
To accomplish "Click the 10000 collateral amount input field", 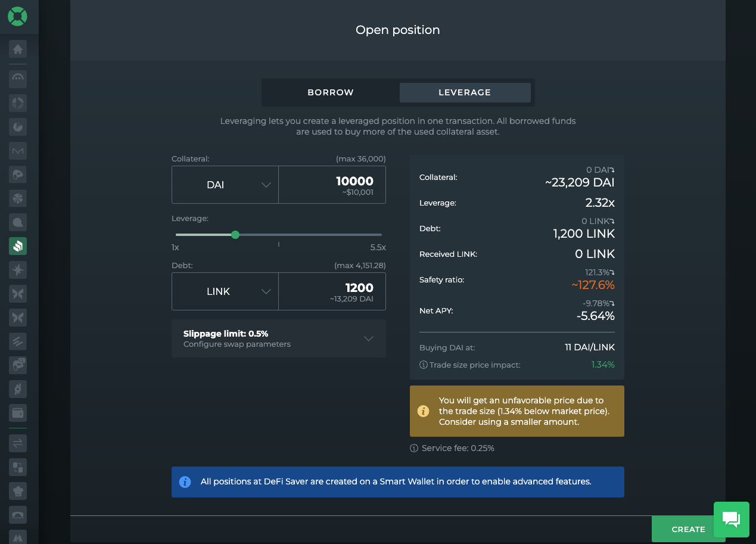I will [332, 185].
